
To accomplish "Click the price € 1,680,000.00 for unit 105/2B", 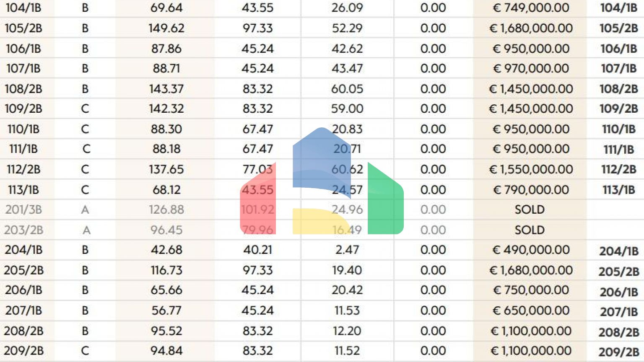I will [x=531, y=28].
